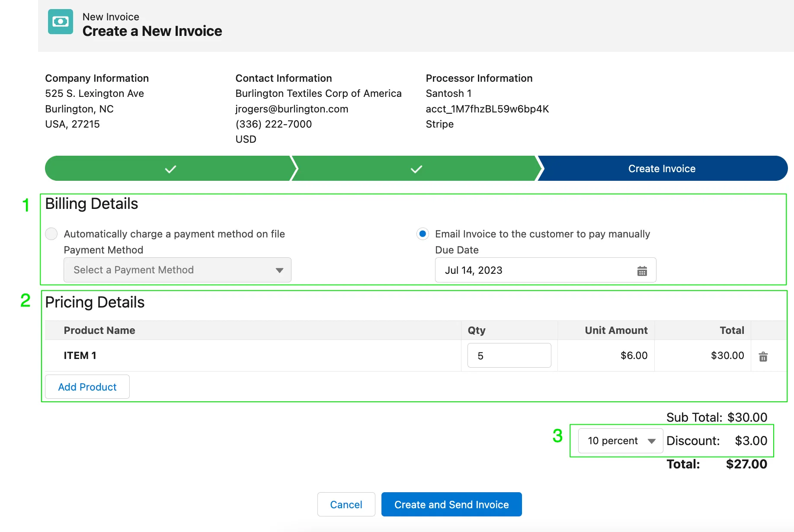Click the Pricing Details heading
Image resolution: width=794 pixels, height=532 pixels.
click(95, 302)
